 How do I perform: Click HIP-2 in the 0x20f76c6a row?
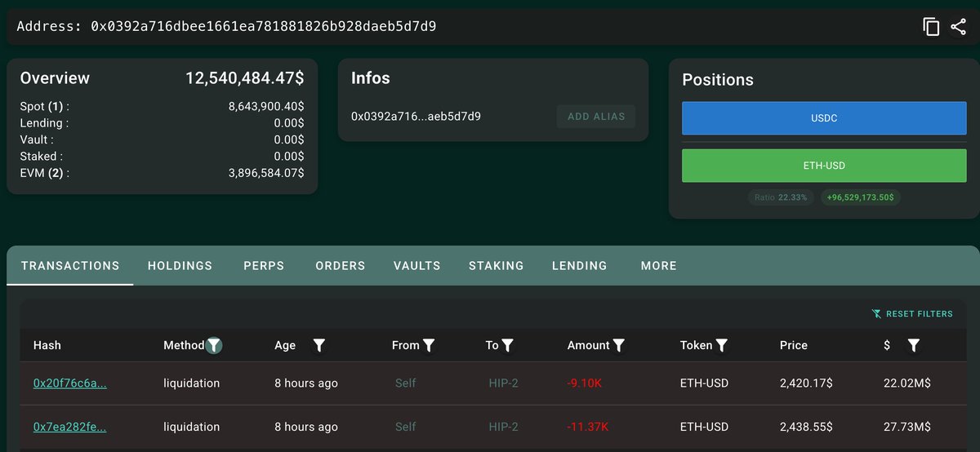pyautogui.click(x=503, y=383)
